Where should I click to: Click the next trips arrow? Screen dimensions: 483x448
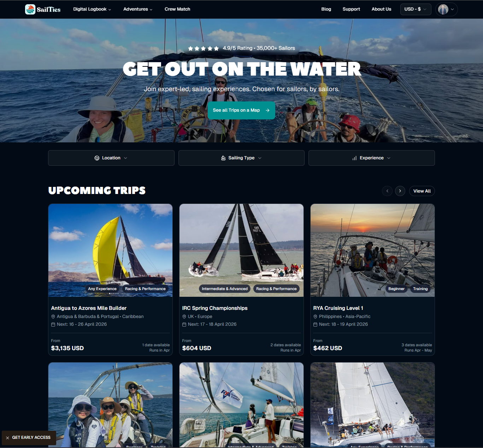(400, 191)
